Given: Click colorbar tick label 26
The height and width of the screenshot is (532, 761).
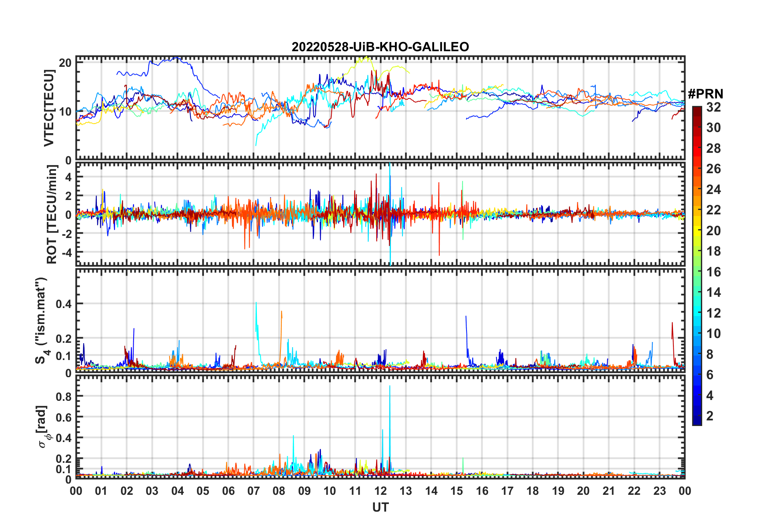Looking at the screenshot, I should (713, 169).
